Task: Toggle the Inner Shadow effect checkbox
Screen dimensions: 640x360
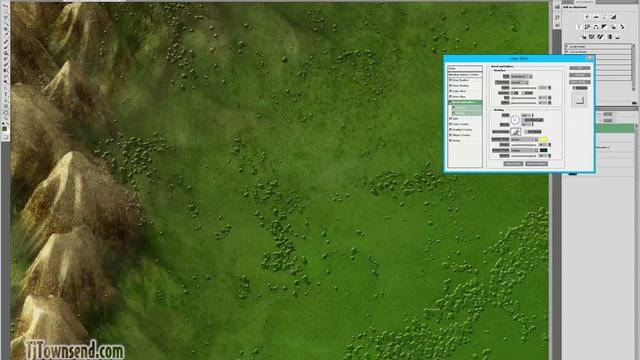Action: (x=450, y=86)
